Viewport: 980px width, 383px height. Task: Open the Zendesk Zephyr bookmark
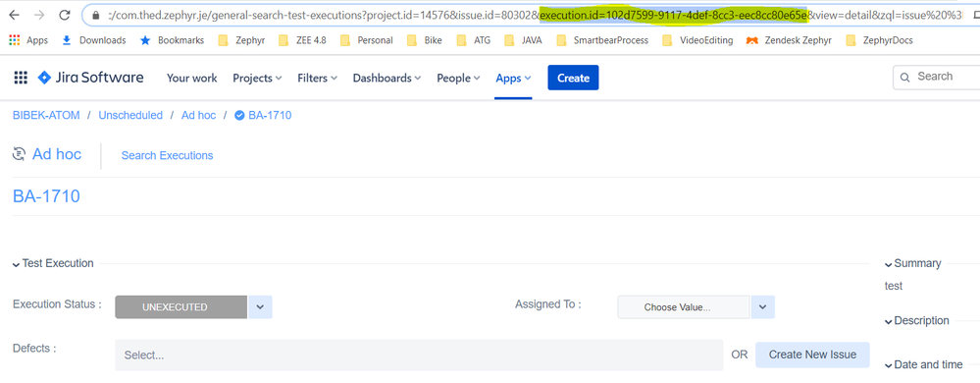(x=789, y=40)
